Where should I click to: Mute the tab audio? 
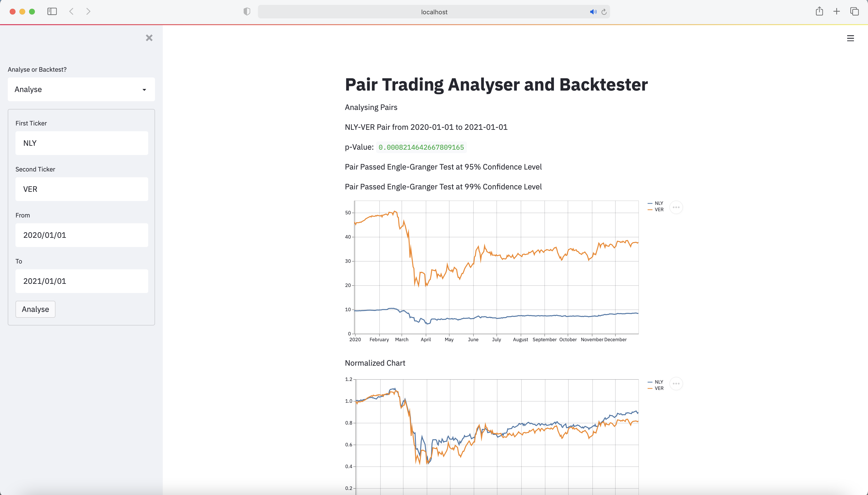[x=593, y=12]
